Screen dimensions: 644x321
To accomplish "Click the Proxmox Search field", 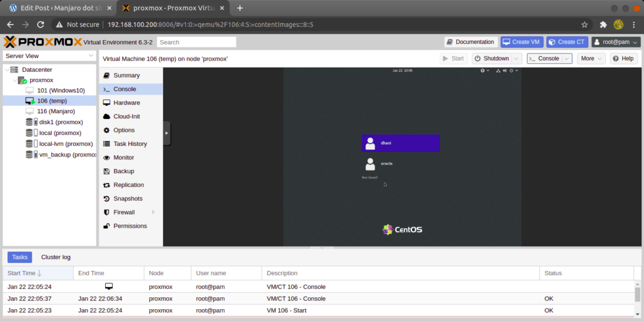I will pos(196,43).
